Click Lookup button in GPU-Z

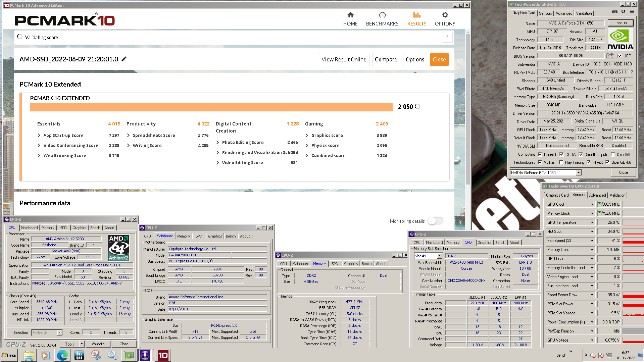coord(621,23)
